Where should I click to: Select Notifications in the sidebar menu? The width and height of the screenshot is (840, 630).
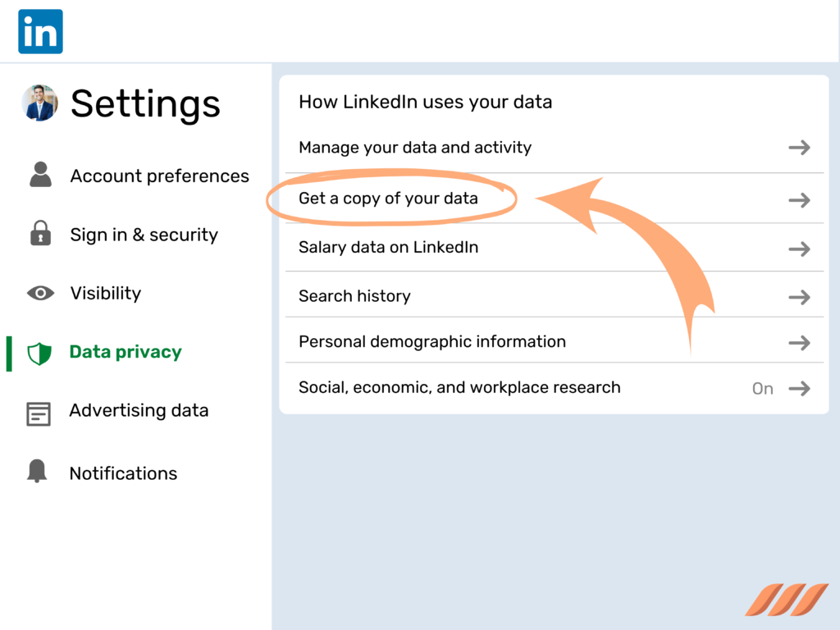click(x=123, y=473)
